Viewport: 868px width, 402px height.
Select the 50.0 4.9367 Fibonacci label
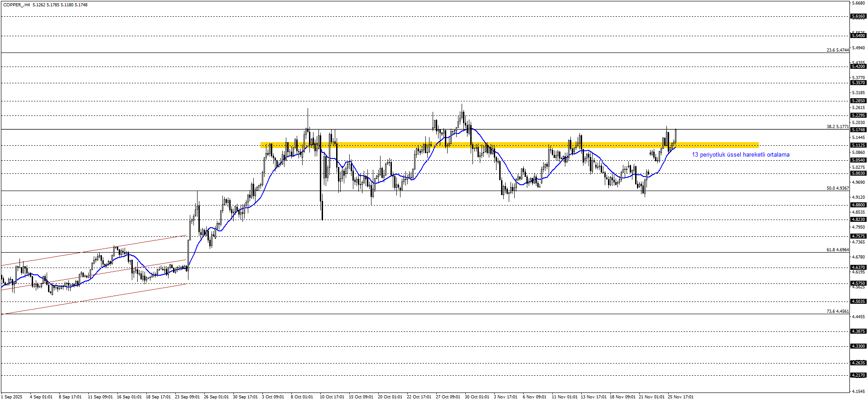tap(837, 188)
